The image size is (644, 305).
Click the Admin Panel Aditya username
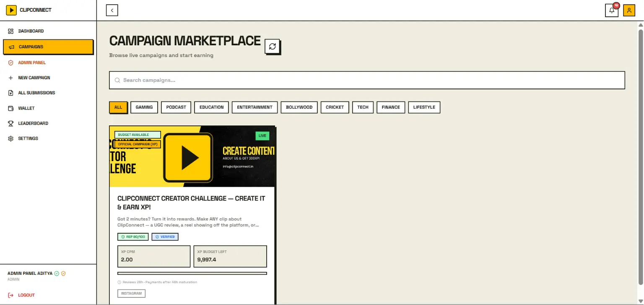(x=30, y=274)
